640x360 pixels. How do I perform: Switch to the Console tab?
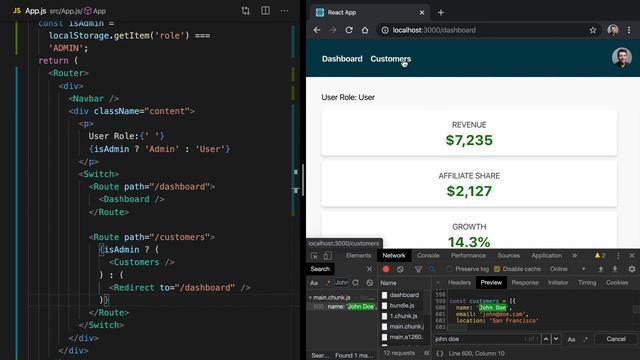pos(428,256)
